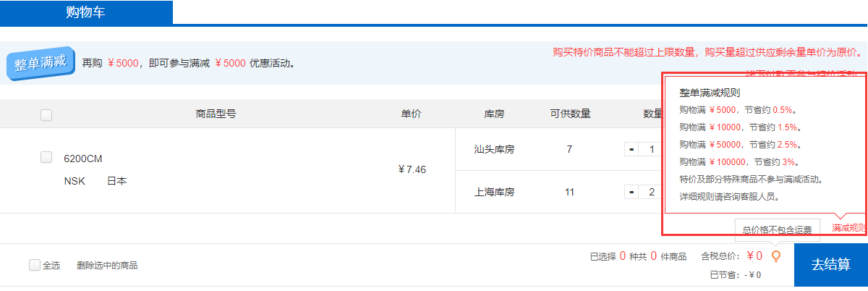868x291 pixels.
Task: Click the 满减规则 link
Action: [848, 228]
